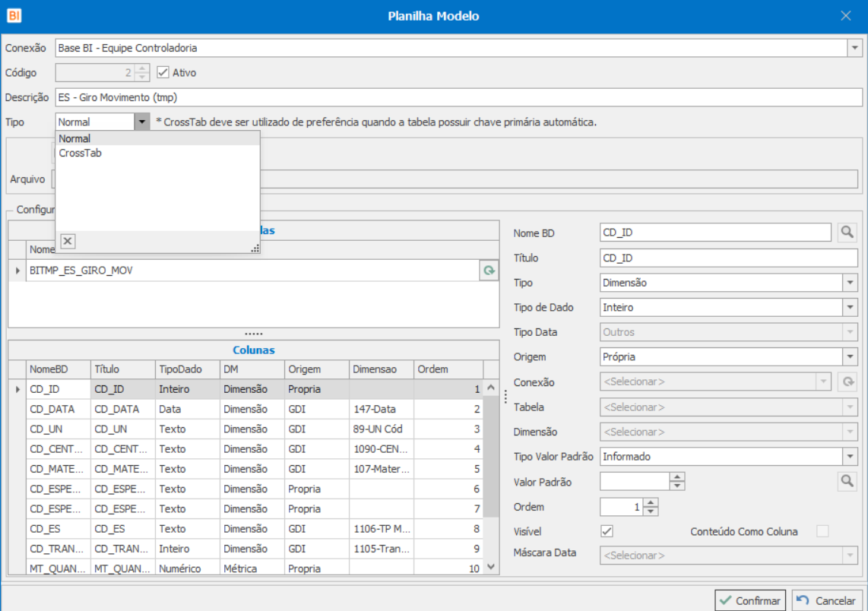Click the search icon beside Valor Padrão
The image size is (868, 611).
pyautogui.click(x=847, y=481)
